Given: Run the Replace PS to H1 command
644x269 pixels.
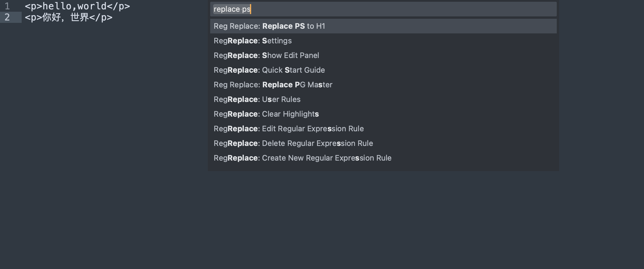Looking at the screenshot, I should coord(269,26).
